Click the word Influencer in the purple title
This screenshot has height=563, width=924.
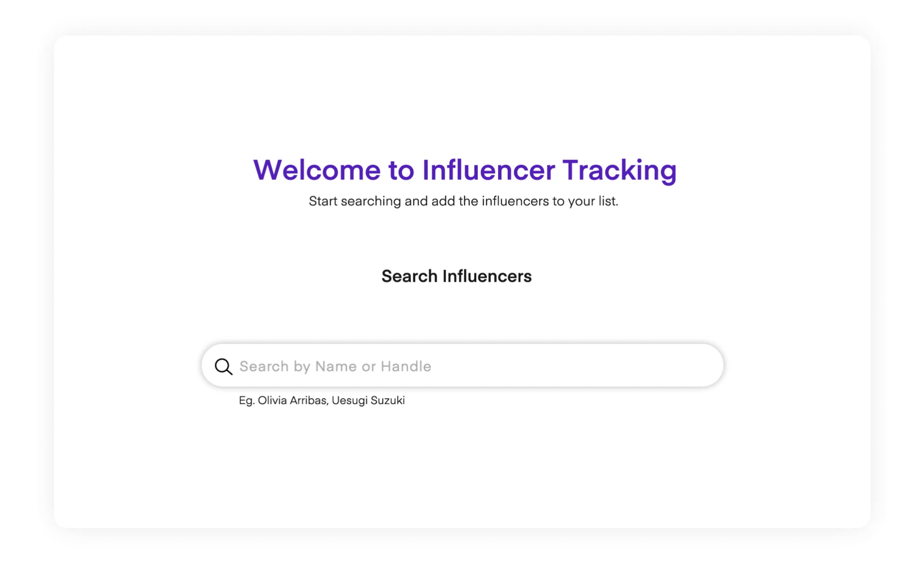click(488, 170)
